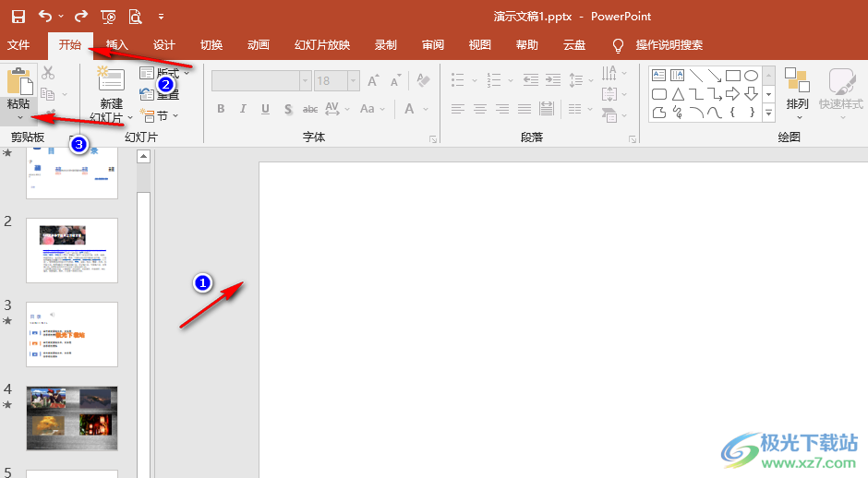Toggle Italic formatting
Screen dimensions: 868x478
(243, 109)
